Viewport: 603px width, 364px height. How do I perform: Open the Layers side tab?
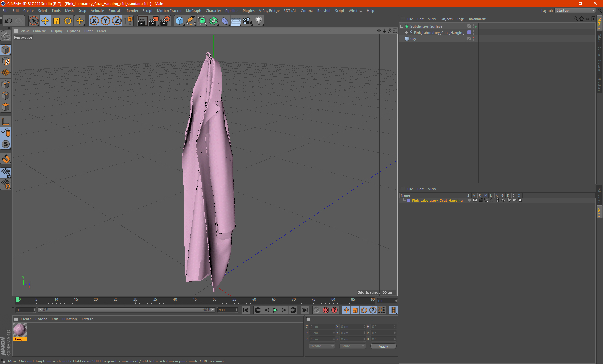pos(600,212)
